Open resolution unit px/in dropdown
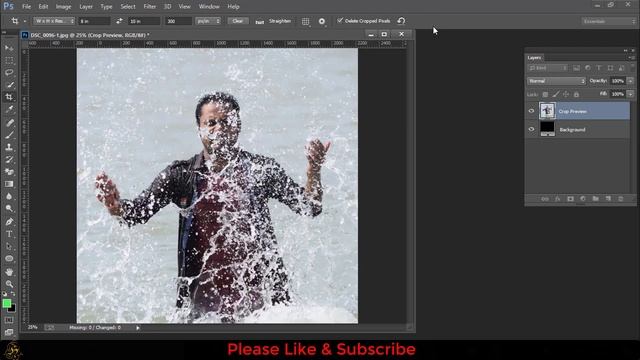This screenshot has width=640, height=360. tap(208, 21)
